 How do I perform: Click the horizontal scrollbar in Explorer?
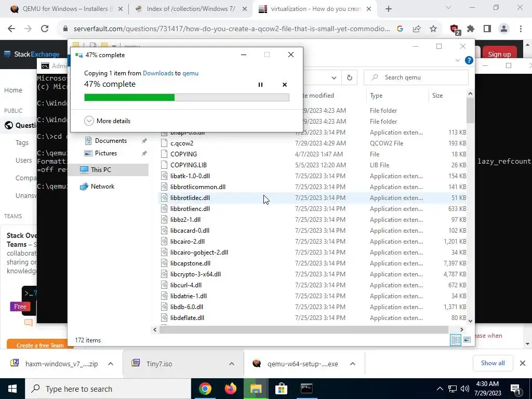(303, 329)
